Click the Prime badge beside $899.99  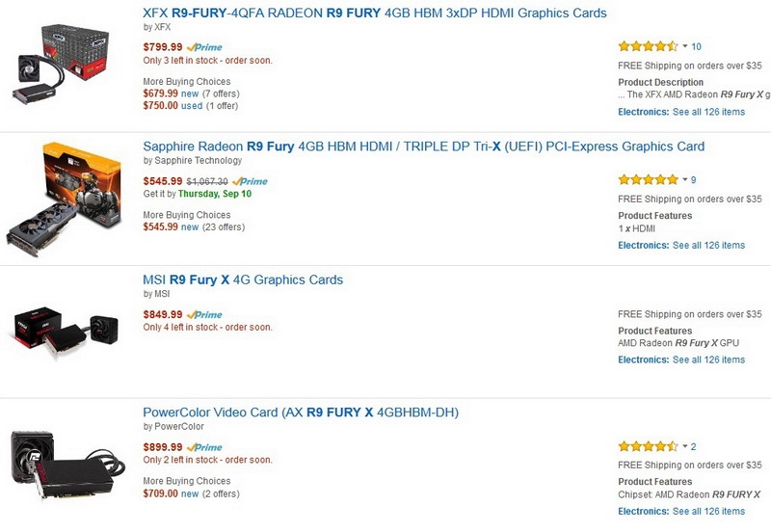point(204,447)
